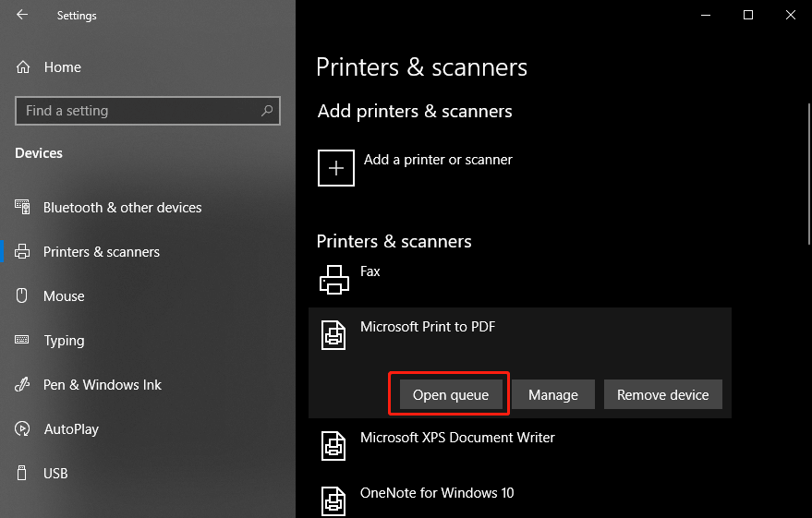Open Typing settings page
The width and height of the screenshot is (812, 518).
(64, 341)
